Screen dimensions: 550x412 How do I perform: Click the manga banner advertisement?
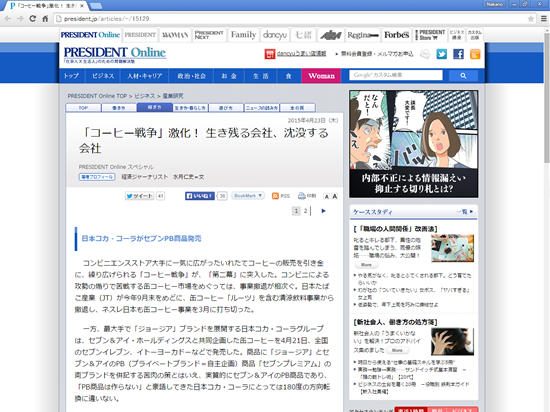pos(414,144)
